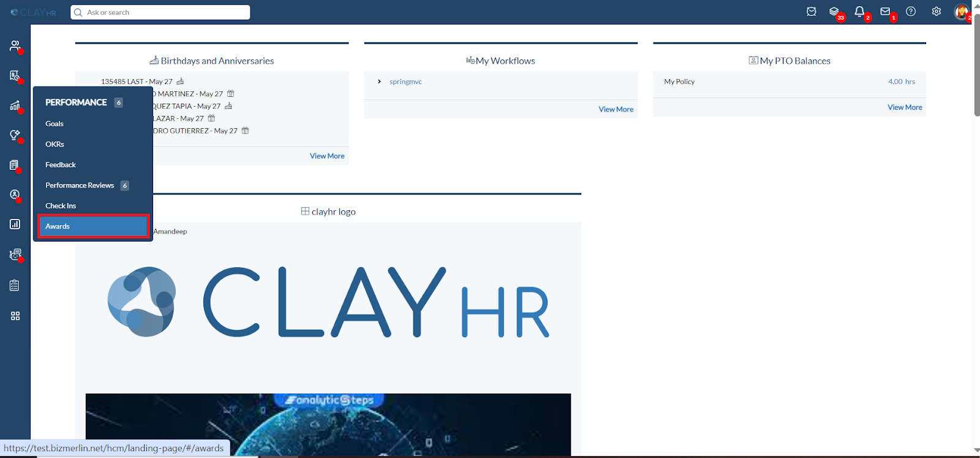Open the stacked layers icon with badge 33
The image size is (980, 458).
tap(834, 12)
